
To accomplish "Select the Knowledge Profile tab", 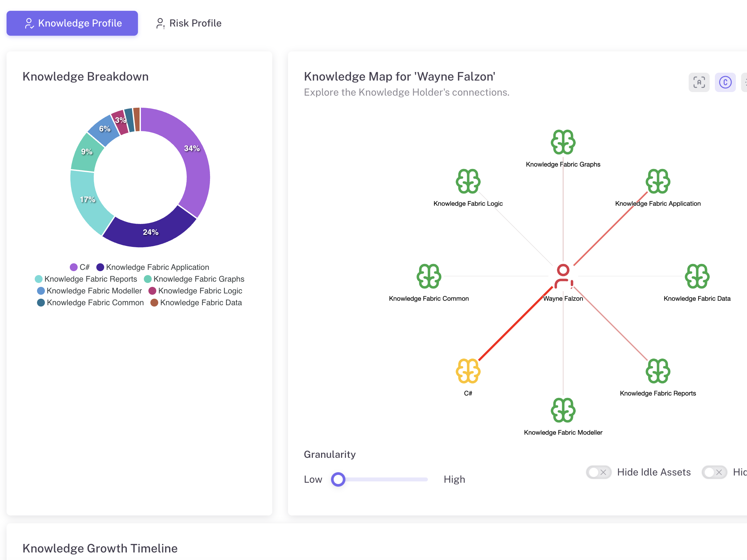I will coord(72,23).
